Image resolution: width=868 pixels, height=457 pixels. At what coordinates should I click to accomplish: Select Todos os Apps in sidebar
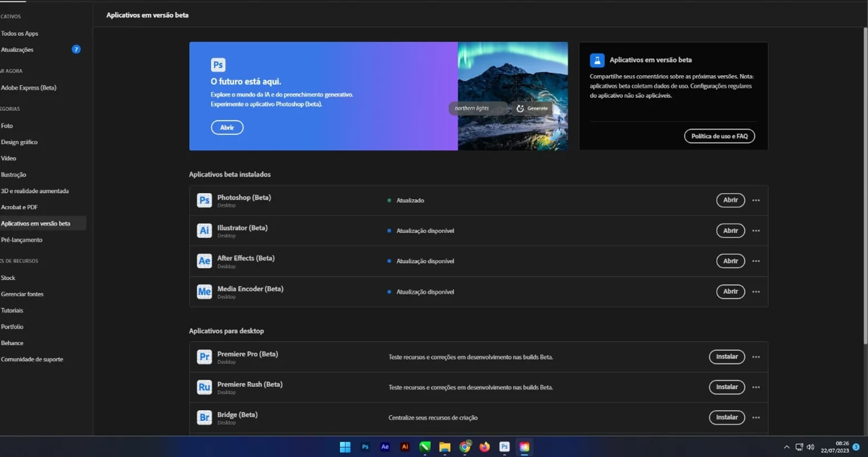(x=19, y=33)
